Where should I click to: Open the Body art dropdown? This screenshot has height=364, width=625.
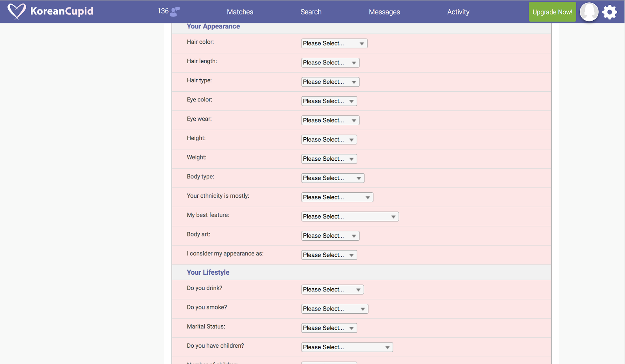330,236
